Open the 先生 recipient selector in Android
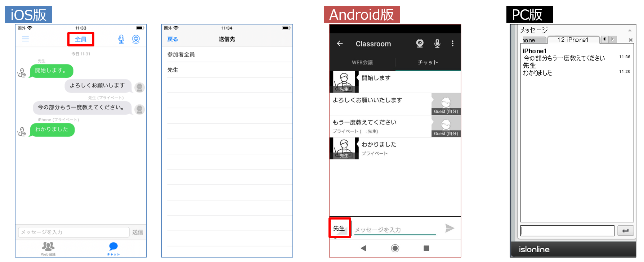This screenshot has height=262, width=644. tap(340, 228)
